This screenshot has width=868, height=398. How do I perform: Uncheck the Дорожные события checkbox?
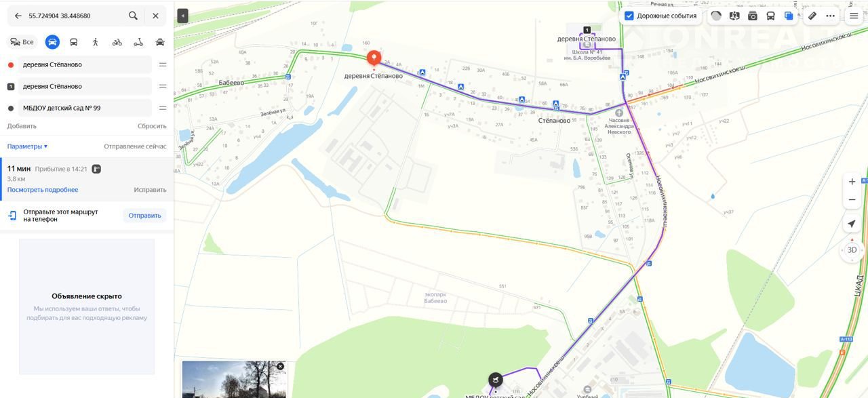point(629,16)
